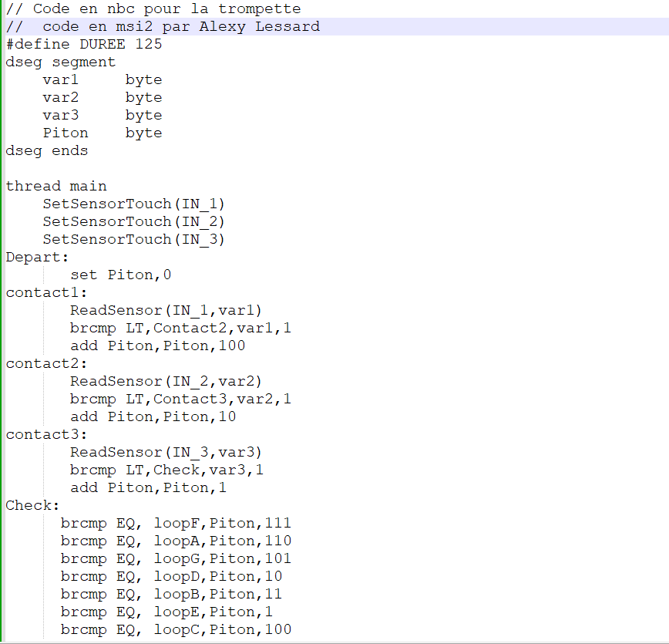Click the 'brcmp LT,Contact3,var2,1' line
Screen dimensions: 669x644
click(181, 399)
